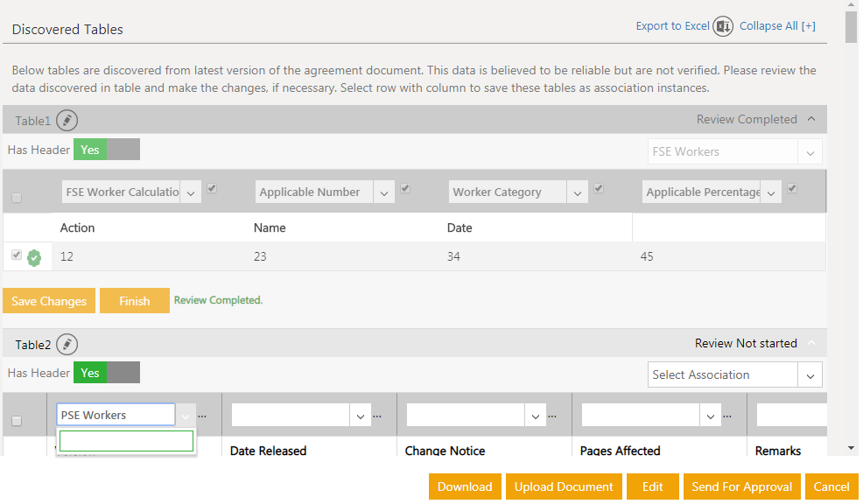Image resolution: width=863 pixels, height=504 pixels.
Task: Click the Export to Excel icon
Action: pyautogui.click(x=723, y=27)
